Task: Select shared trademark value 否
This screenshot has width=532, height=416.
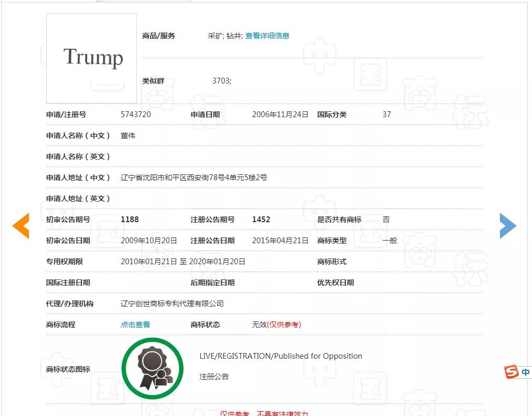Action: tap(386, 220)
